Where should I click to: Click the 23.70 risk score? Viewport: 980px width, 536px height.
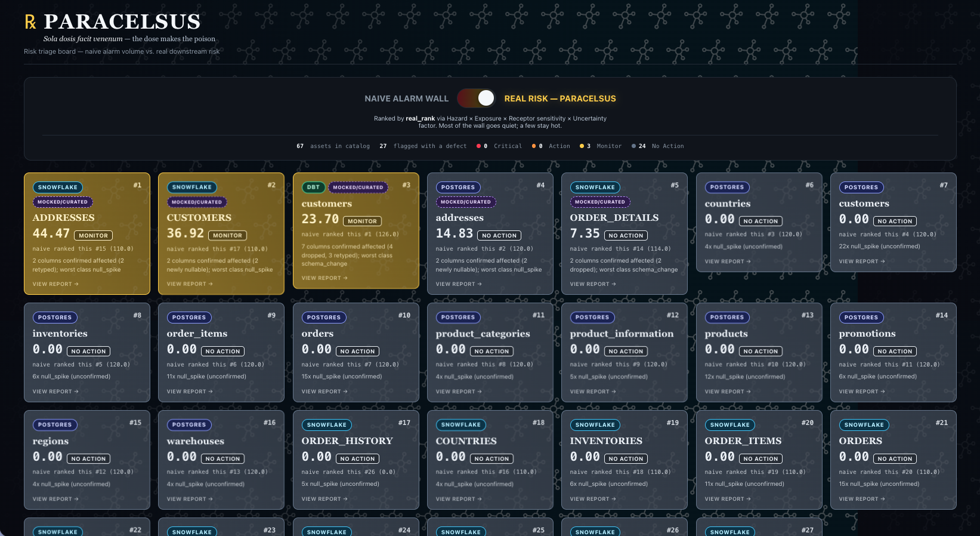320,219
